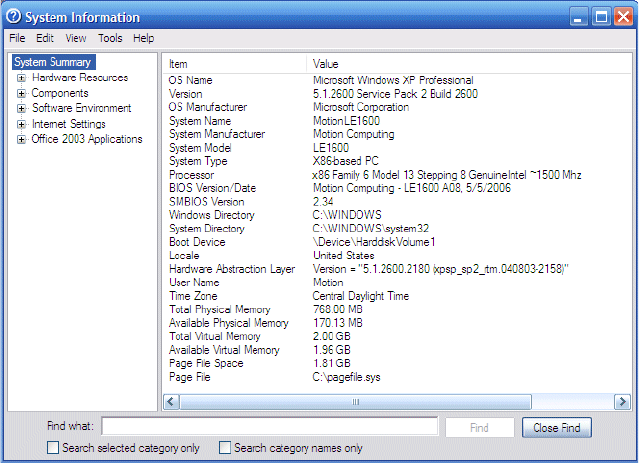Open the File menu

coord(17,38)
